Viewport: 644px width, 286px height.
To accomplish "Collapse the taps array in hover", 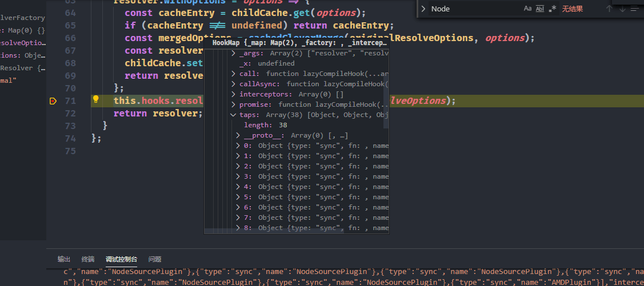I will coord(233,115).
